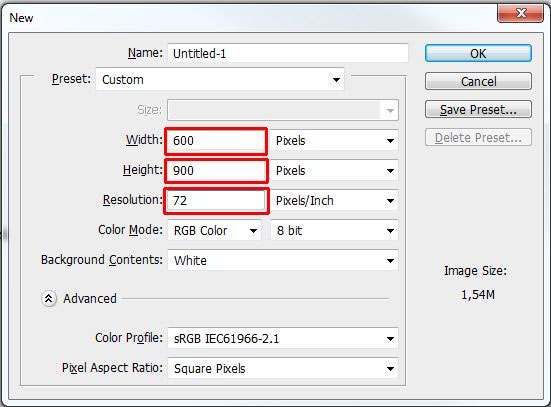Click the Resolution field showing 72
The height and width of the screenshot is (407, 551).
click(216, 201)
